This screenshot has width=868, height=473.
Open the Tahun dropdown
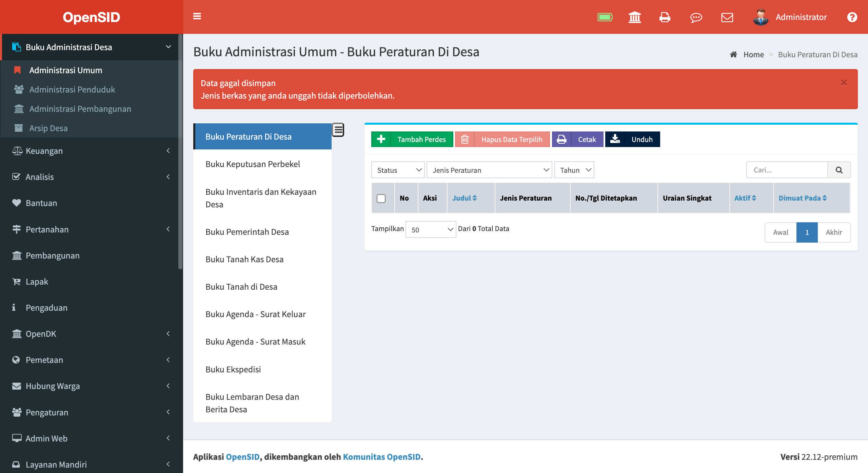574,170
